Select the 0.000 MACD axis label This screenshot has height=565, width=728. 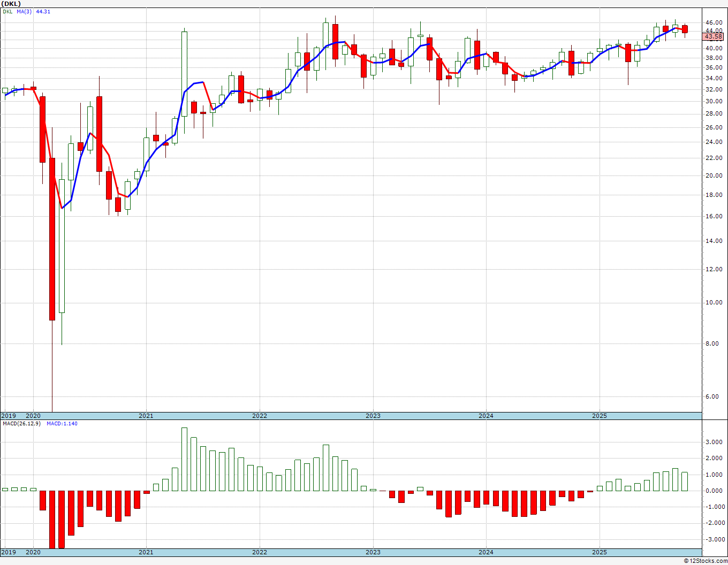point(715,491)
